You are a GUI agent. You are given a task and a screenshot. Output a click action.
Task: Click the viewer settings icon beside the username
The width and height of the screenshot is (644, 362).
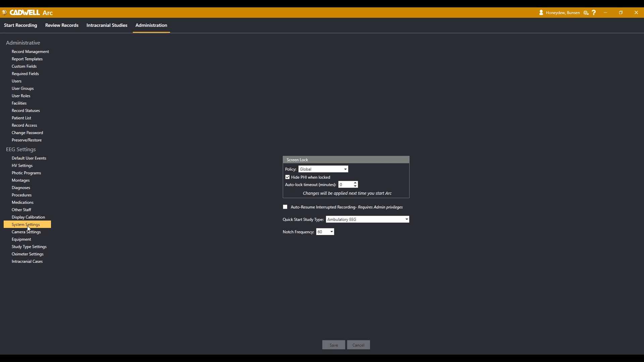coord(586,12)
